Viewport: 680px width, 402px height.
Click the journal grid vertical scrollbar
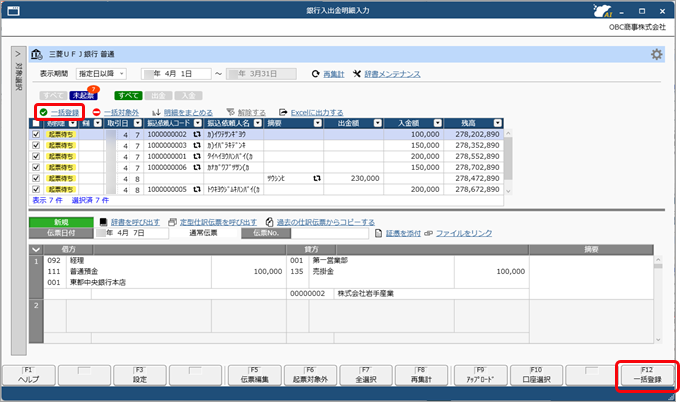(658, 300)
